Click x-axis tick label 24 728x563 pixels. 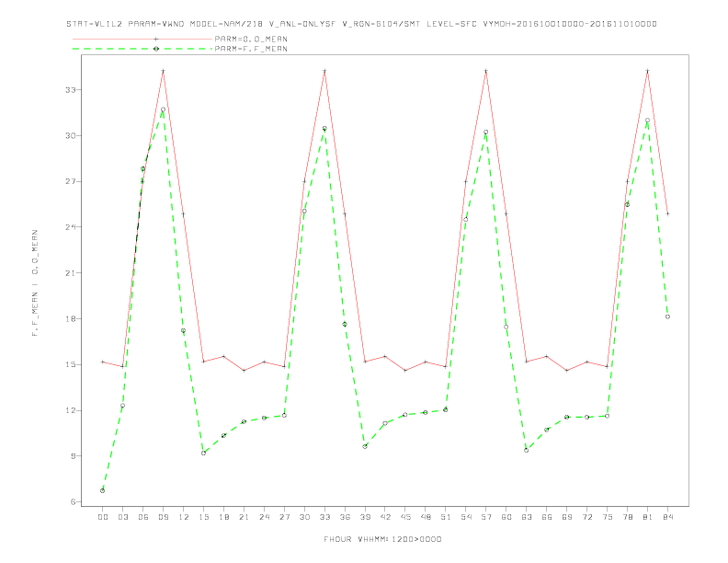click(264, 517)
